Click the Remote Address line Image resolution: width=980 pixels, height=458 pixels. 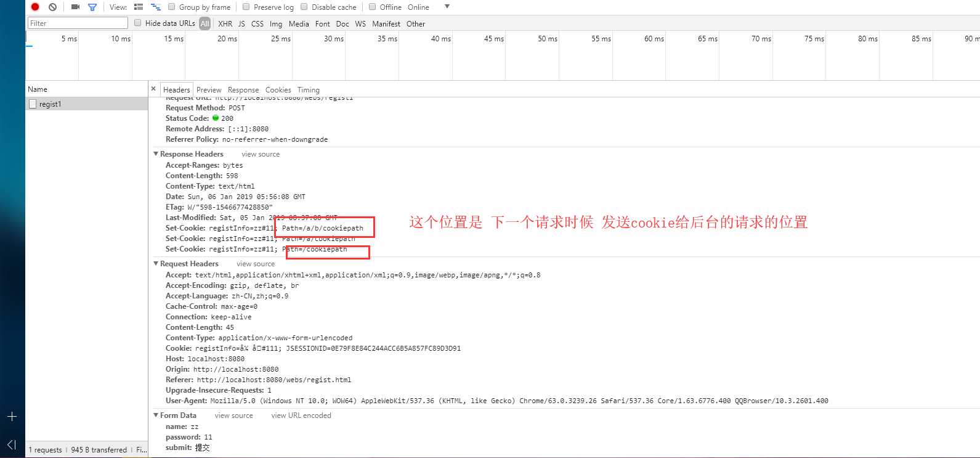[217, 129]
